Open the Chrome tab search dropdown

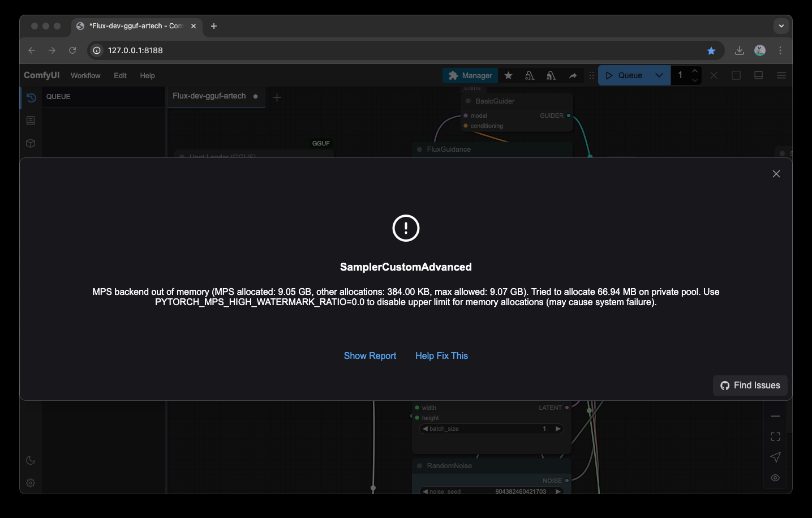tap(781, 26)
